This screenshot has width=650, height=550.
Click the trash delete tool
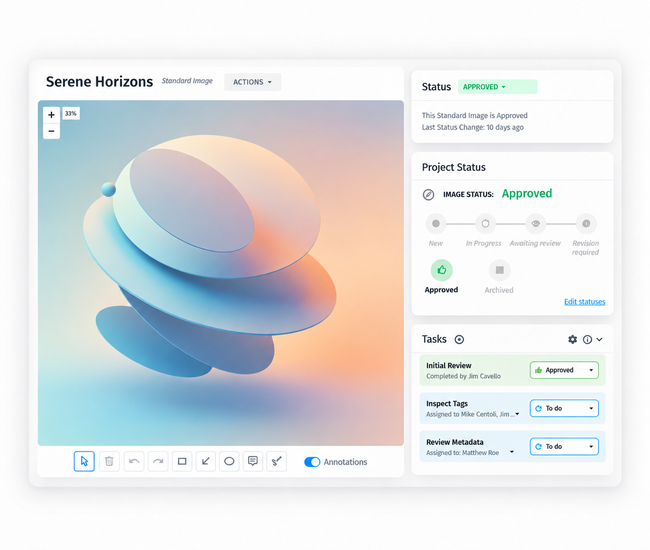click(x=109, y=461)
